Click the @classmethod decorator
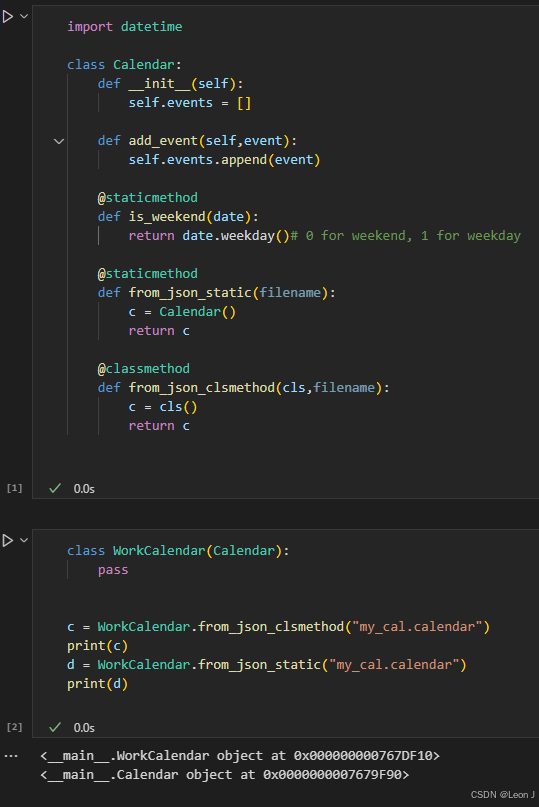Image resolution: width=539 pixels, height=807 pixels. coord(144,369)
